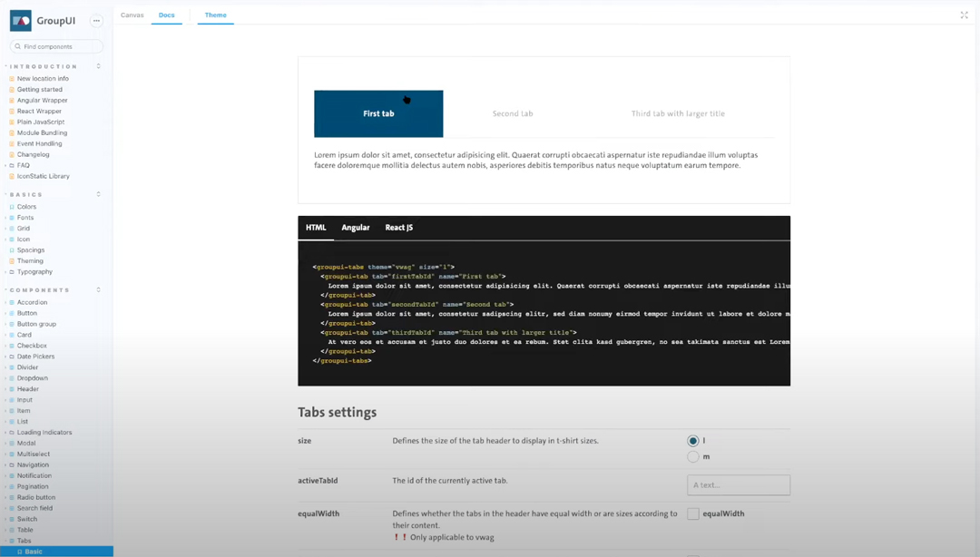This screenshot has width=980, height=557.
Task: Select the Second tab in preview
Action: coord(513,113)
